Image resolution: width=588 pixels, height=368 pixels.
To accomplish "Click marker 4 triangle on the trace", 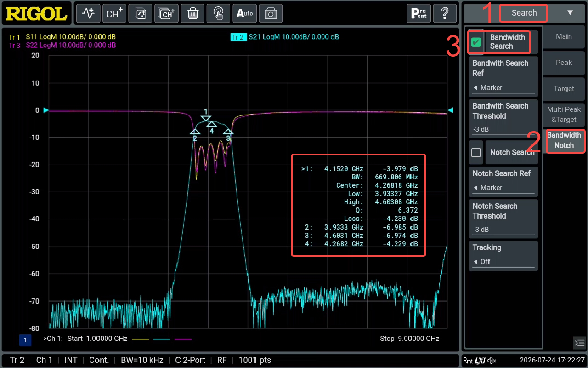I will click(x=211, y=124).
